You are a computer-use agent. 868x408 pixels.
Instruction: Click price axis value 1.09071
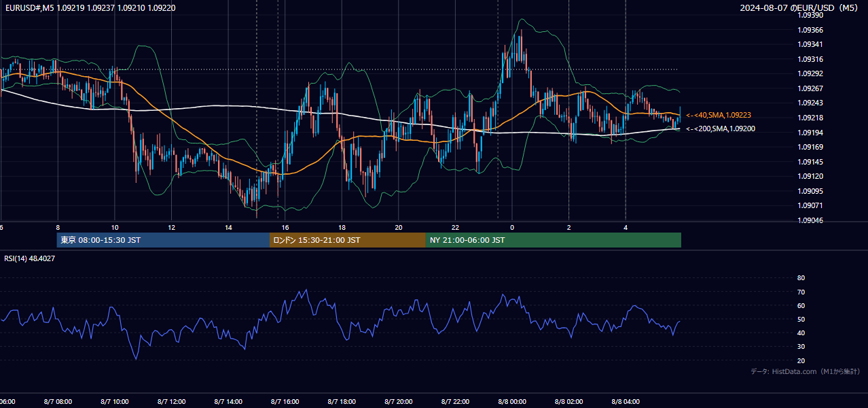[x=811, y=205]
